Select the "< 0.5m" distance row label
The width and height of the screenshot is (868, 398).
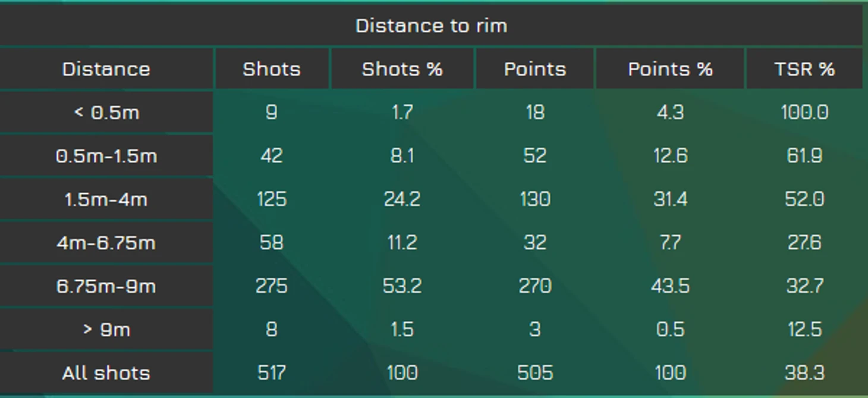[106, 112]
